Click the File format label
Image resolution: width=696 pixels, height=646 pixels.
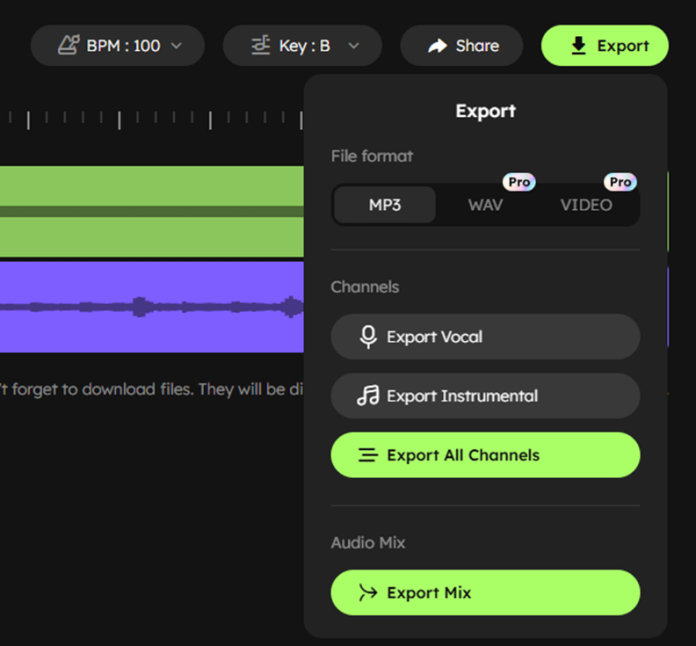tap(372, 156)
